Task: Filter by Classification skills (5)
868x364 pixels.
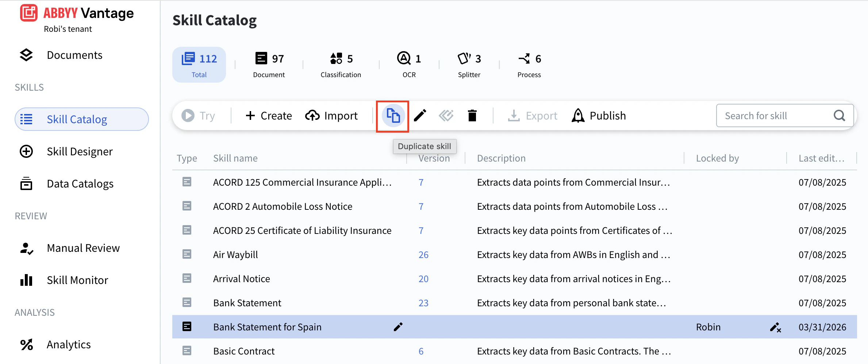Action: (x=341, y=65)
